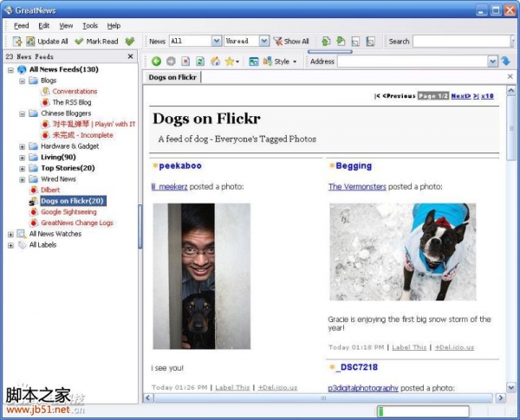
Task: Expand All Labels node
Action: (10, 245)
